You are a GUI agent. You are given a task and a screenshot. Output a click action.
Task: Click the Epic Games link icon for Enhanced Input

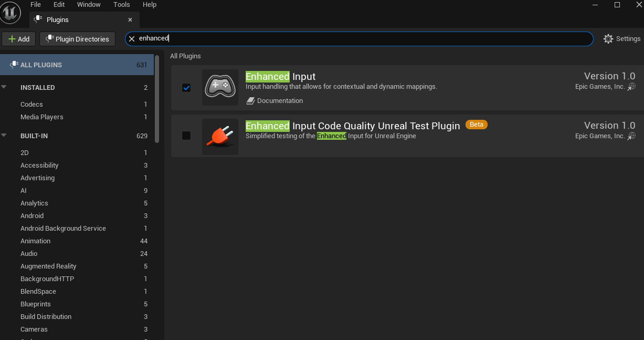pos(631,87)
